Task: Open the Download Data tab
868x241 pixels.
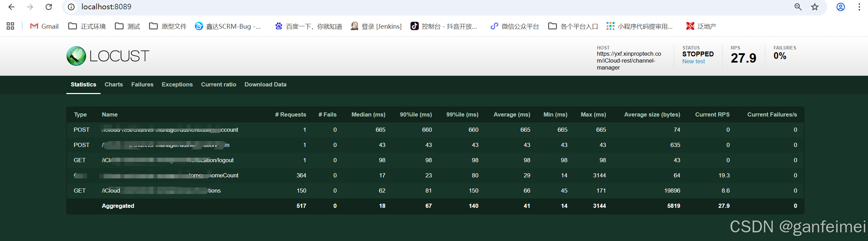Action: point(265,84)
